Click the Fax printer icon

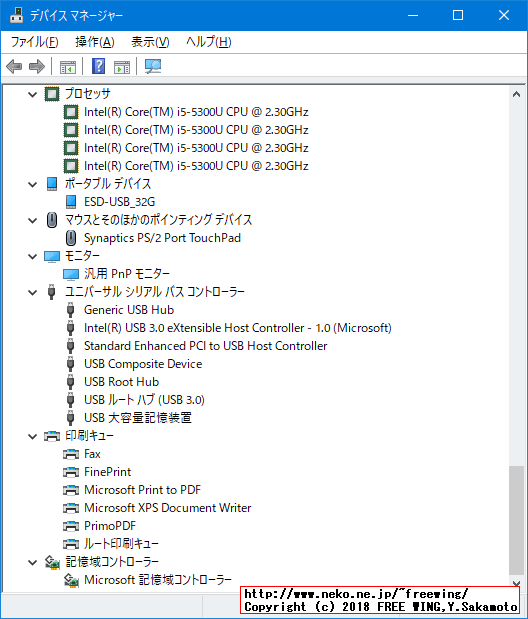pyautogui.click(x=71, y=454)
